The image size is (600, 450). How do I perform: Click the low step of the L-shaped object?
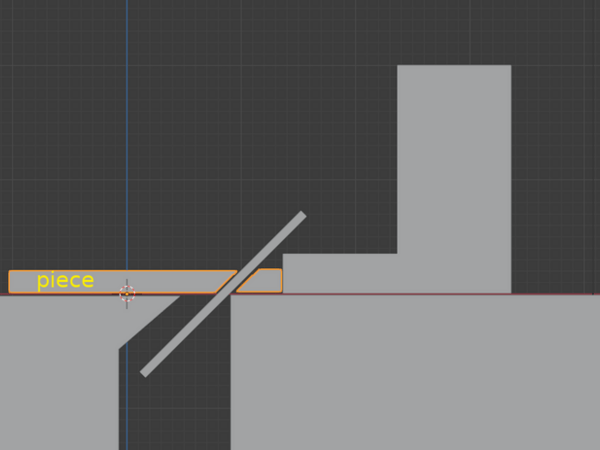coord(339,273)
